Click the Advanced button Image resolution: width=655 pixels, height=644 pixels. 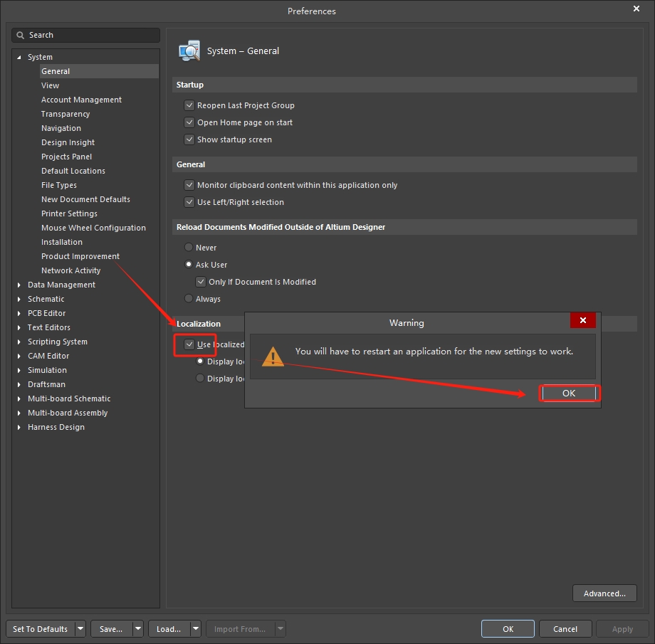(604, 593)
